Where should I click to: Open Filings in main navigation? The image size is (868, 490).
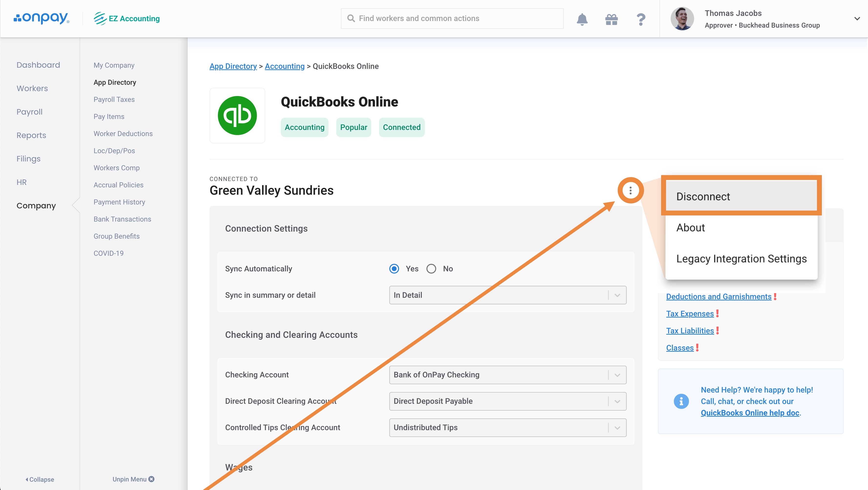click(x=28, y=159)
